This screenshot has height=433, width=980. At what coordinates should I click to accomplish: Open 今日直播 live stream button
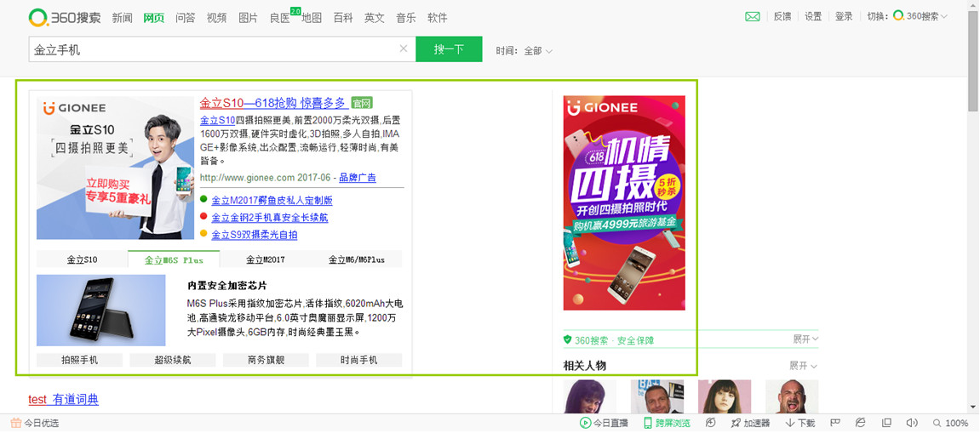(604, 423)
